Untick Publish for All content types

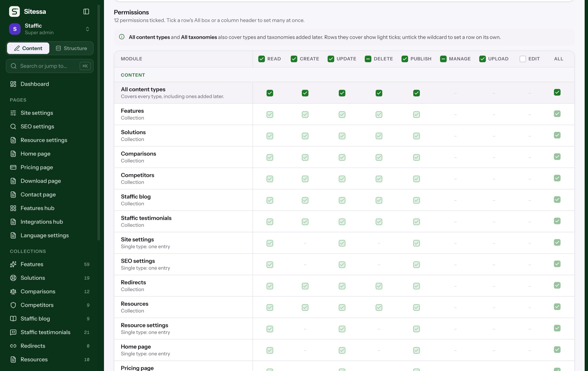tap(416, 93)
